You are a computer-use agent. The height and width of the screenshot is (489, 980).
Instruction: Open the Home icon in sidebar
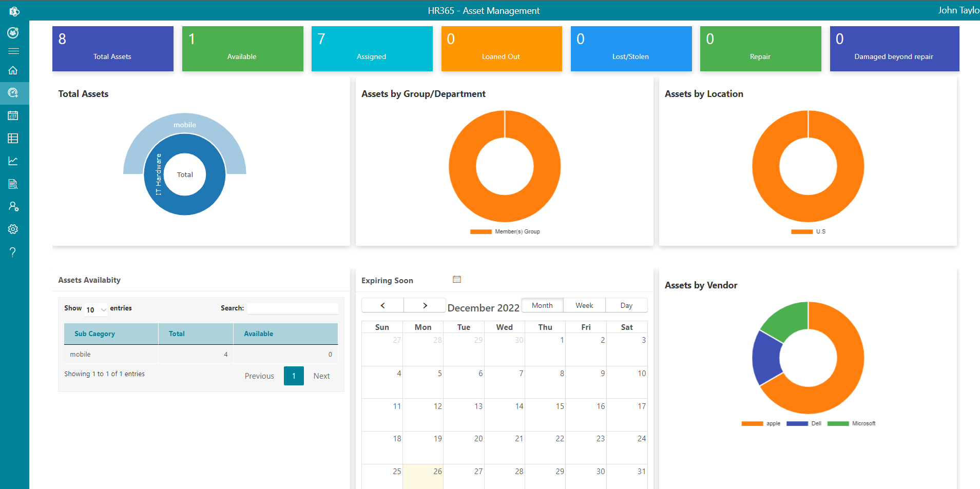13,70
